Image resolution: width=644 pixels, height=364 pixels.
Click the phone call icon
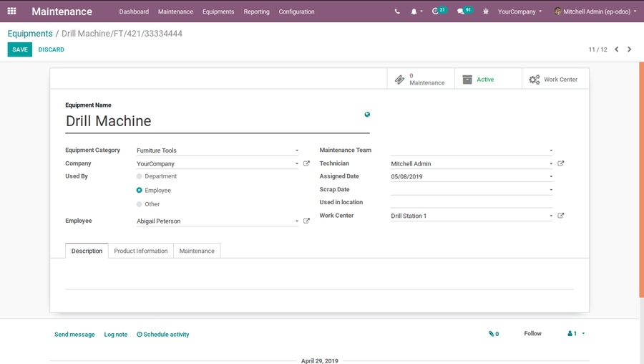pyautogui.click(x=397, y=11)
